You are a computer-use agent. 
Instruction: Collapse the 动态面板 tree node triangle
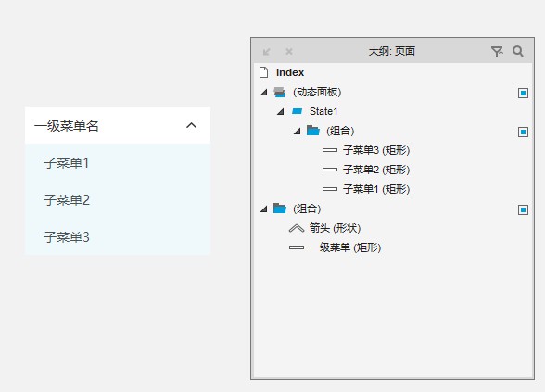[264, 92]
